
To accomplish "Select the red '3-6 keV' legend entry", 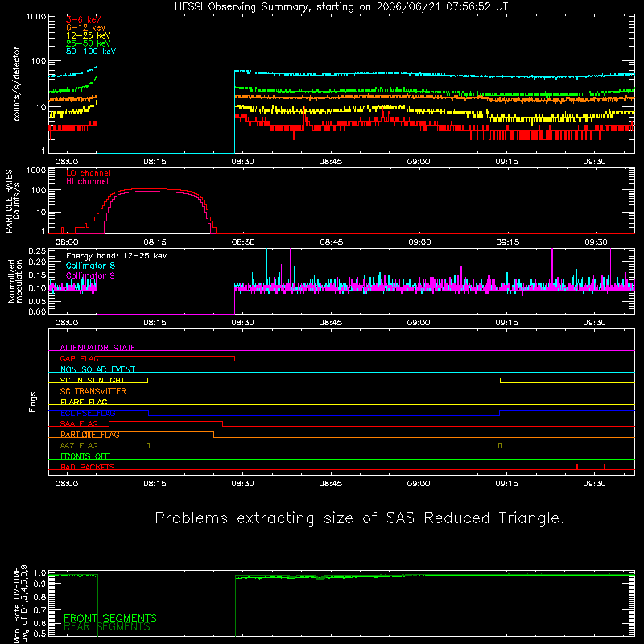I will coord(83,19).
